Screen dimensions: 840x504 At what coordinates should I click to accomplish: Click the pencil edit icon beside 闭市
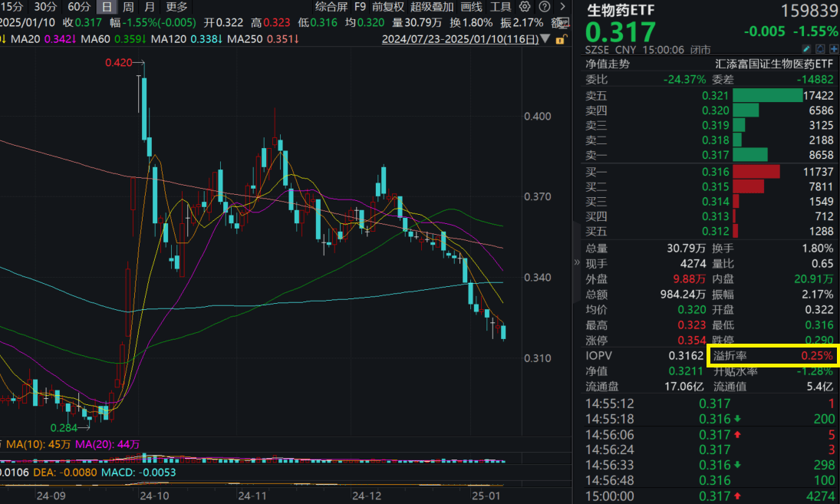point(807,49)
